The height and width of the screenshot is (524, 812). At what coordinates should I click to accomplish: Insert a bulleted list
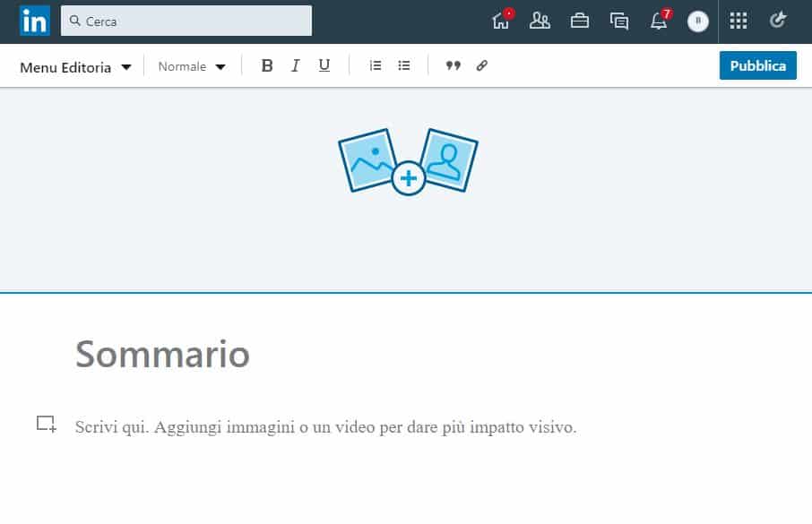(404, 65)
